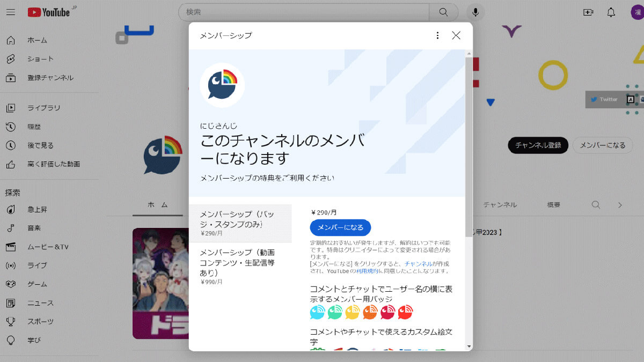Open 高く評価した動画 liked videos
Viewport: 644px width, 362px height.
click(53, 164)
